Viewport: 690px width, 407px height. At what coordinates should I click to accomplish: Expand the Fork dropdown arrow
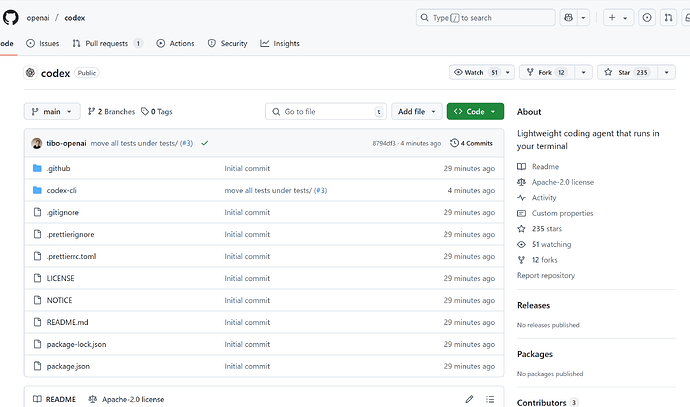pyautogui.click(x=584, y=73)
